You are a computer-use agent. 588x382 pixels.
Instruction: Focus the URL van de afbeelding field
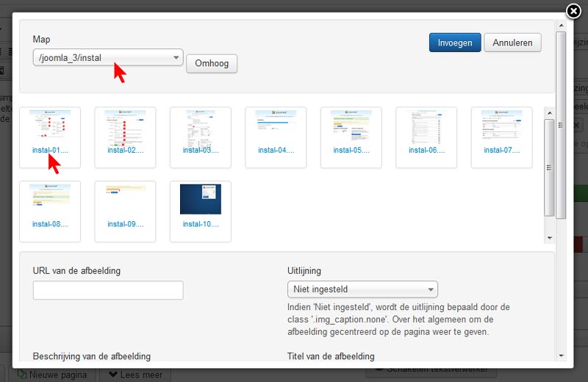point(108,290)
